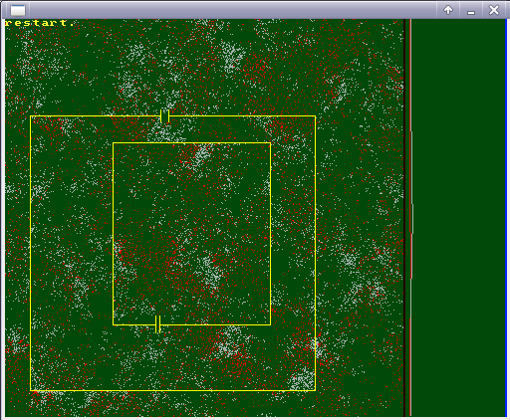Screen dimensions: 510x420
Task: Click the yellow "restart." text
Action: pos(40,23)
